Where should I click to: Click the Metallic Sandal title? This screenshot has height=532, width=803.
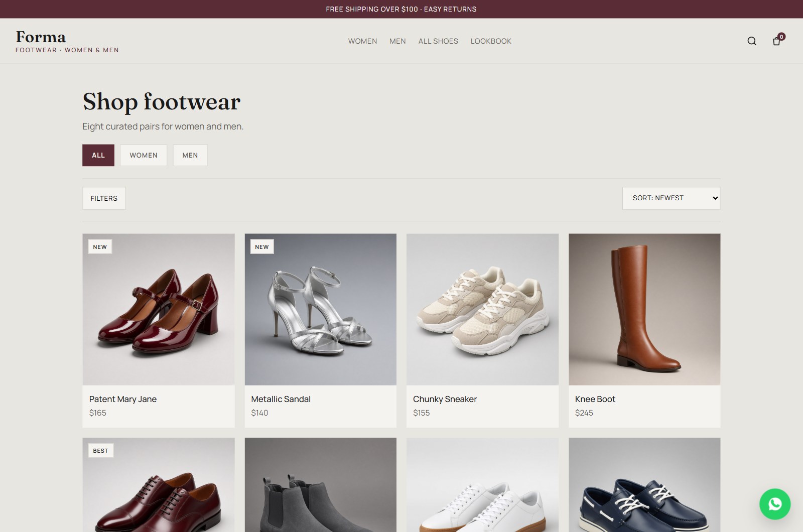coord(281,399)
